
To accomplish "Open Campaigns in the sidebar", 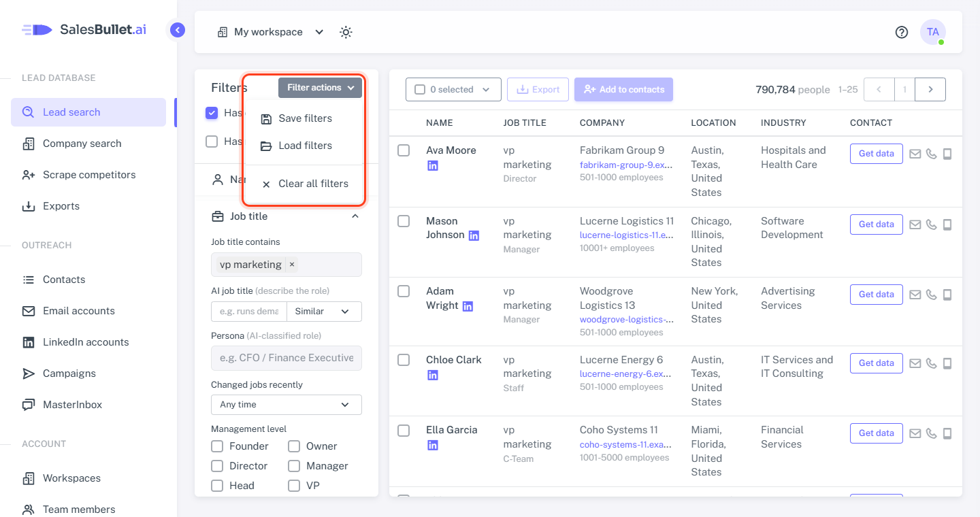I will (88, 373).
